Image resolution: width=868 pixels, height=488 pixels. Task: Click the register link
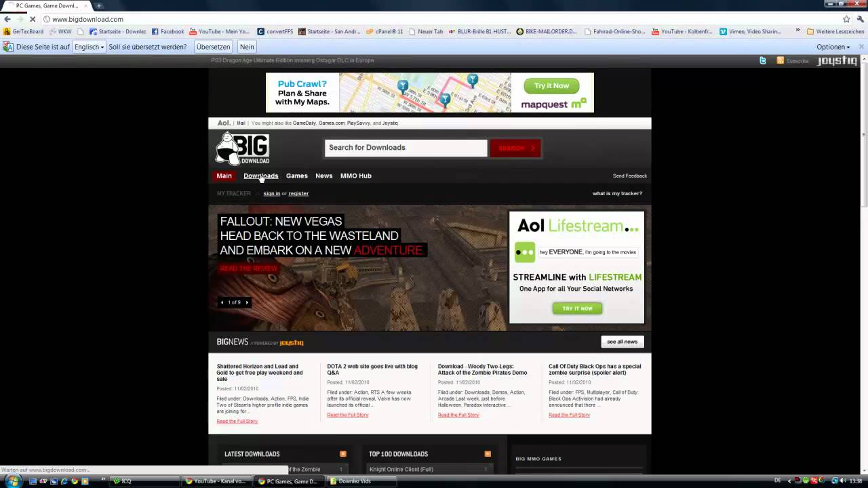[x=298, y=194]
